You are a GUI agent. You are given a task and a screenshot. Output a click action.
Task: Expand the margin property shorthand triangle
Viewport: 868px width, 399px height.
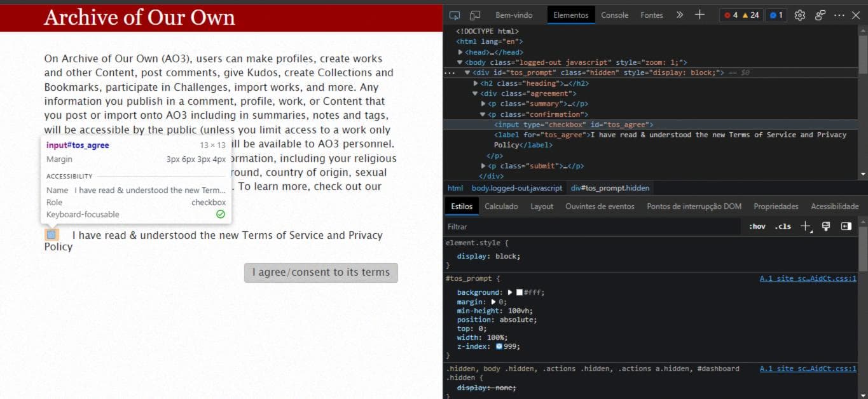tap(493, 302)
